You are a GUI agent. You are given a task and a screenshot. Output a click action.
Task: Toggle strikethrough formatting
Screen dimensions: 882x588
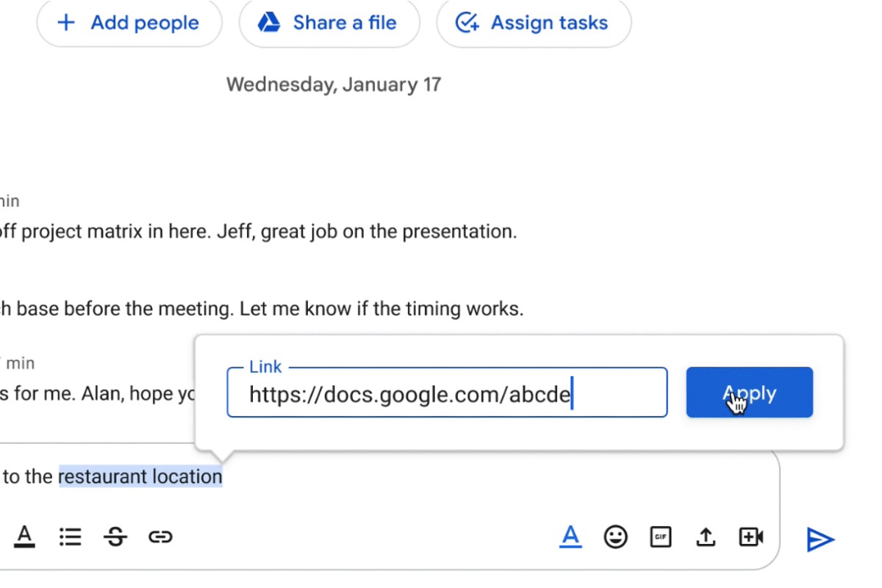(x=115, y=537)
